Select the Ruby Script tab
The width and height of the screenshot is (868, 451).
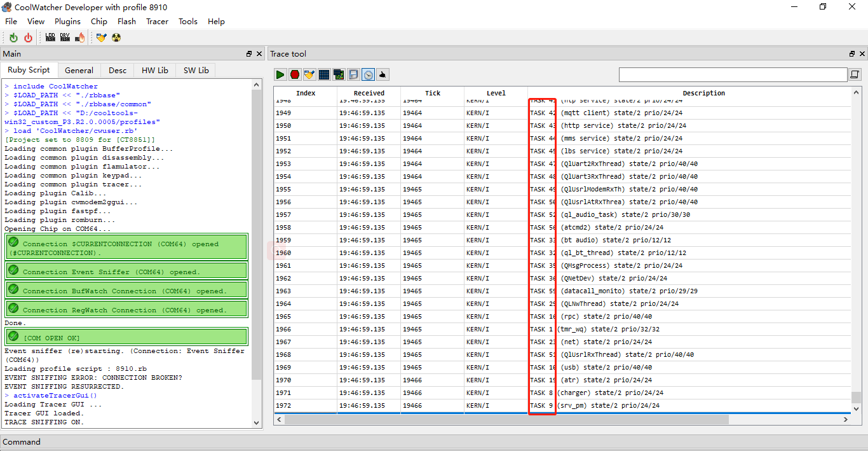(29, 70)
